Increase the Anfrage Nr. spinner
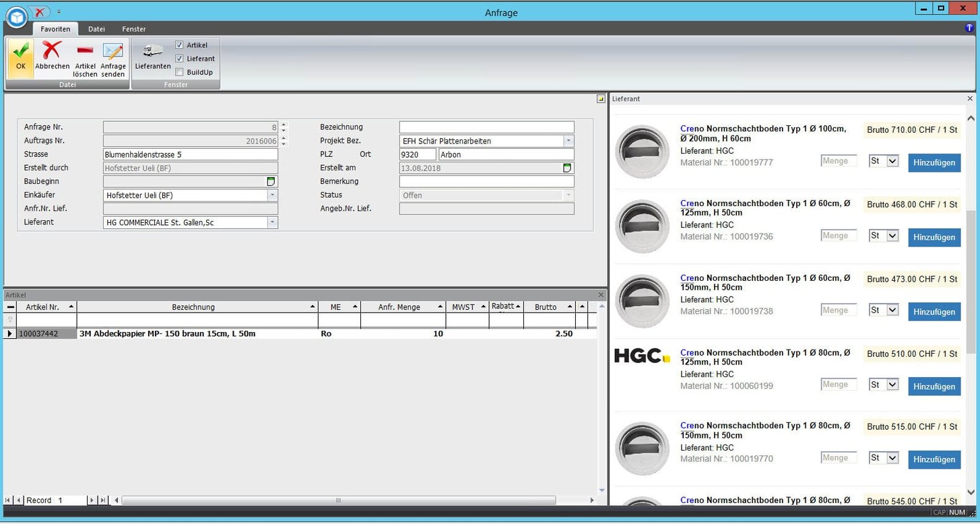Viewport: 980px width, 524px height. pyautogui.click(x=284, y=125)
